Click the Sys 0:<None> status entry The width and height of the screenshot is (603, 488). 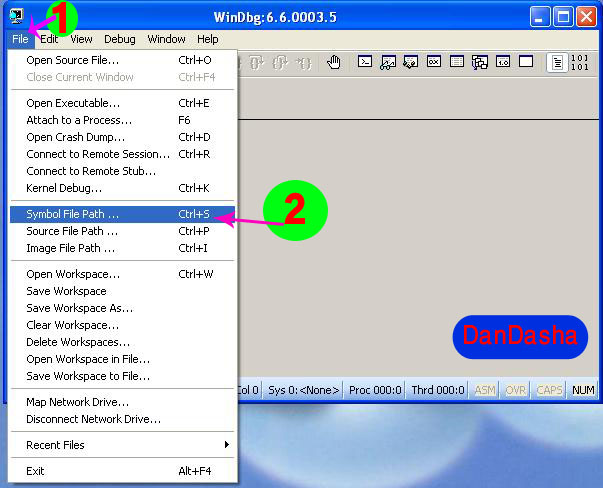click(x=303, y=390)
